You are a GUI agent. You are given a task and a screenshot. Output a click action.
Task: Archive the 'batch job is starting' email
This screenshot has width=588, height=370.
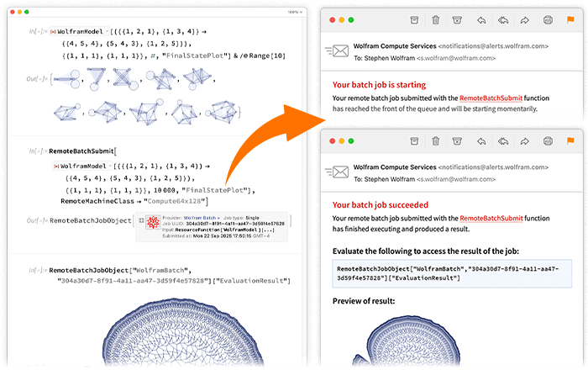pos(414,20)
